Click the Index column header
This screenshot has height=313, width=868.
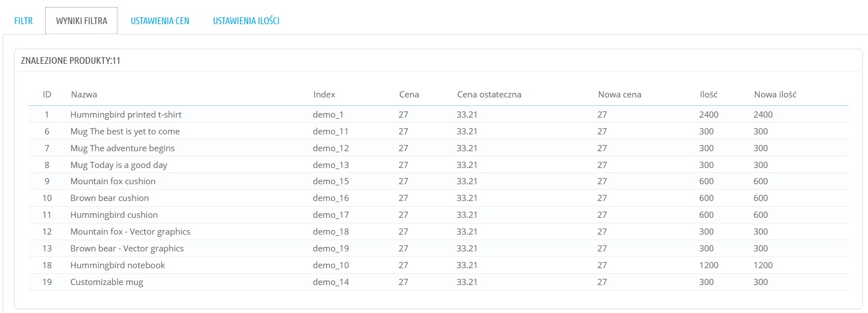324,95
